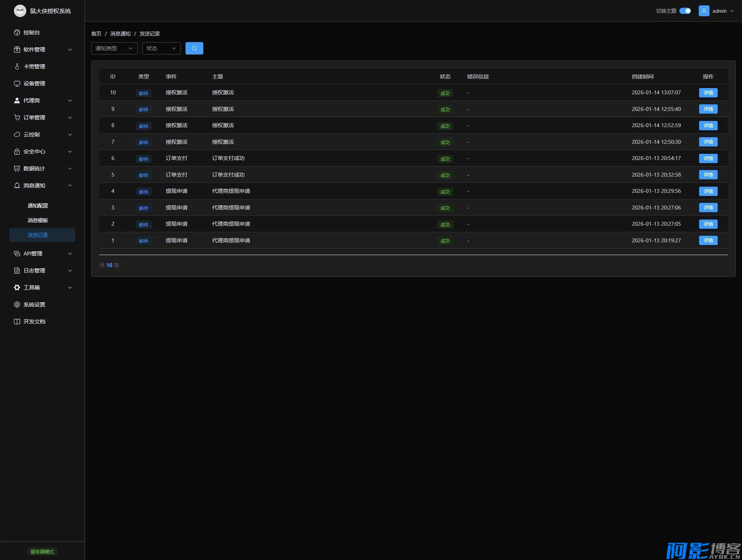Toggle the 切换主题 theme switch
The image size is (742, 560).
click(685, 11)
